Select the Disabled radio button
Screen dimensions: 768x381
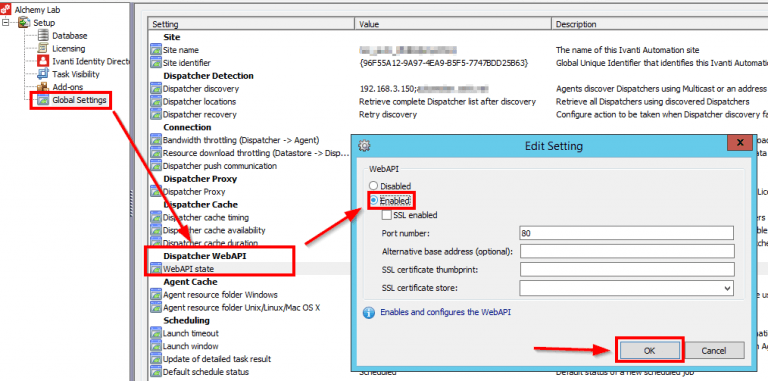(374, 186)
